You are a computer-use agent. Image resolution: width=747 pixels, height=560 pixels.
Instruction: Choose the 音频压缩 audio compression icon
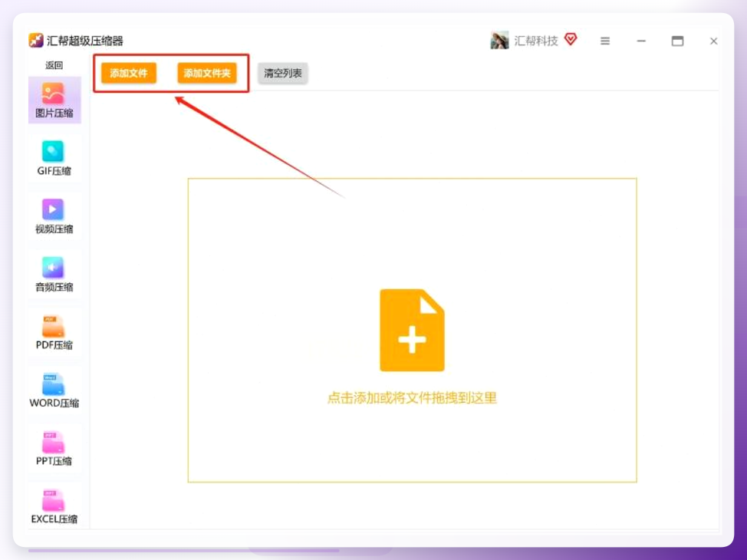pos(53,268)
